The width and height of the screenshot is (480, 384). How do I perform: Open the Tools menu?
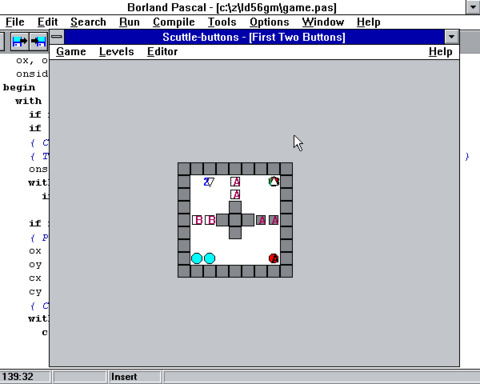click(222, 22)
